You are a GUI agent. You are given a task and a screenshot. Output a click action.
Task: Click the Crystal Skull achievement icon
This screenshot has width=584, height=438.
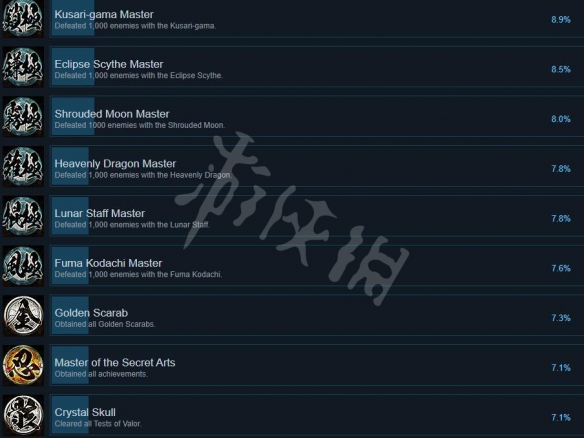point(23,415)
